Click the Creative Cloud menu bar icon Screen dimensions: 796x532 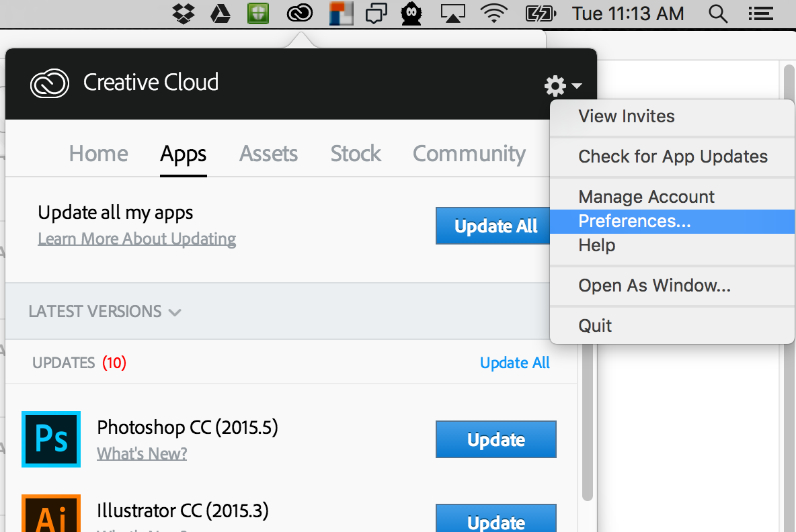point(300,13)
